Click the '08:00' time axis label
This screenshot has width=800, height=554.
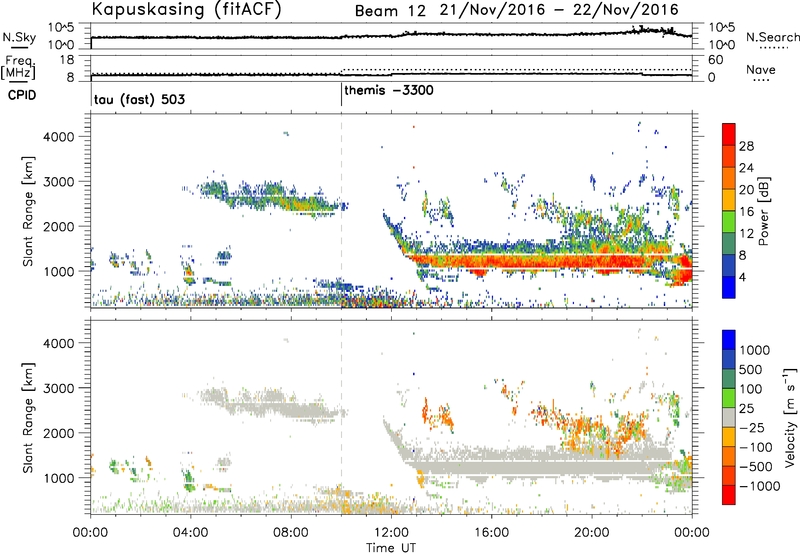pyautogui.click(x=291, y=533)
